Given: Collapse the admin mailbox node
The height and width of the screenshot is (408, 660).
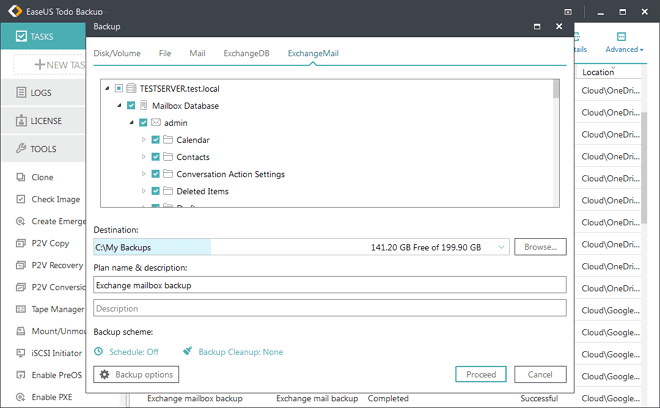Looking at the screenshot, I should point(132,123).
